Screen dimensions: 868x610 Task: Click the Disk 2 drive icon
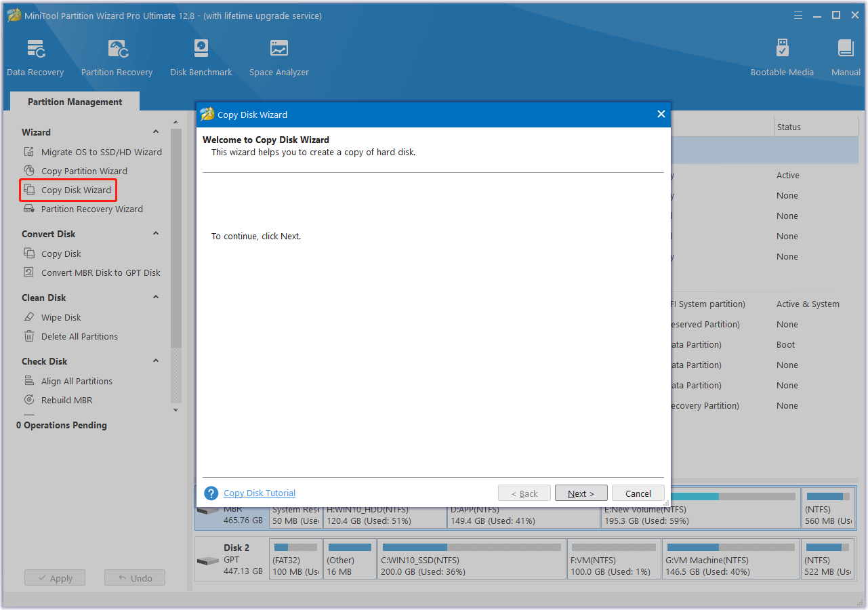[x=207, y=562]
